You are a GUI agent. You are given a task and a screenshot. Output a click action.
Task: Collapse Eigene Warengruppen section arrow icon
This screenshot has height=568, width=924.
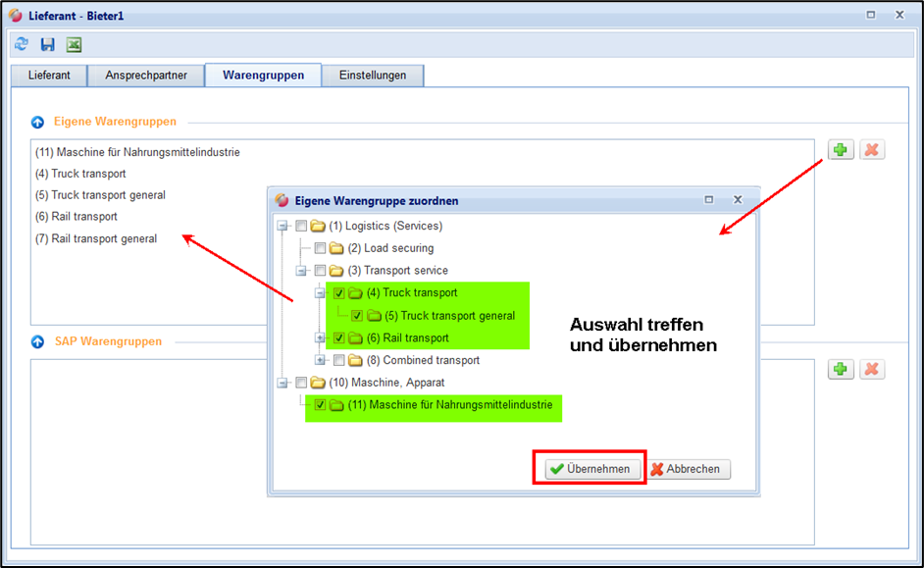(x=37, y=123)
